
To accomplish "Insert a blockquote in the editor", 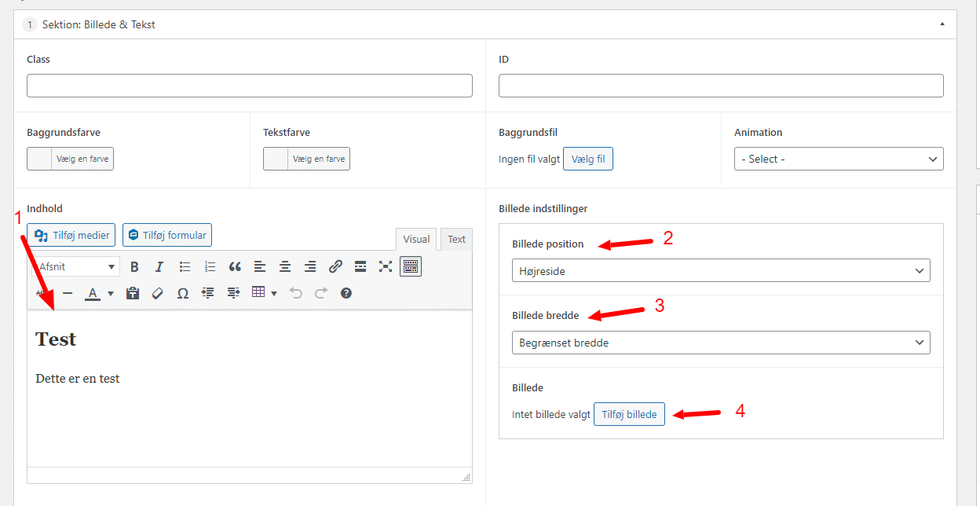I will point(235,267).
